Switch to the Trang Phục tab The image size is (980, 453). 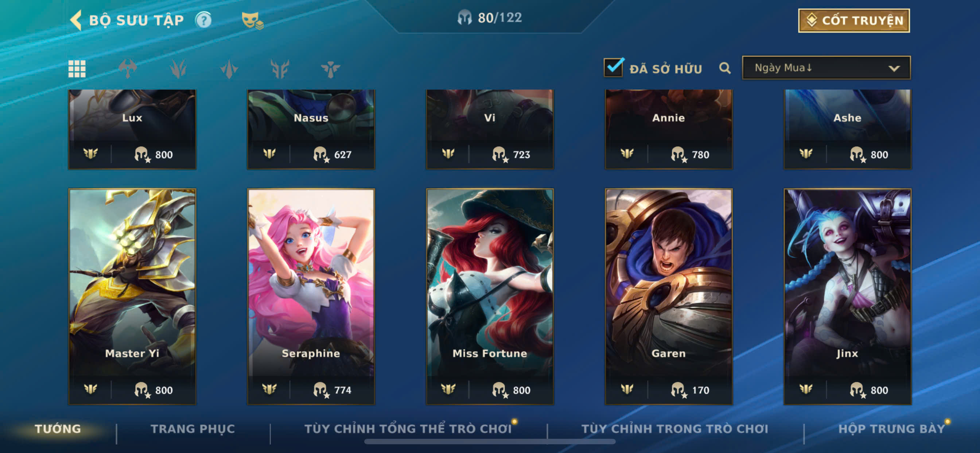193,429
